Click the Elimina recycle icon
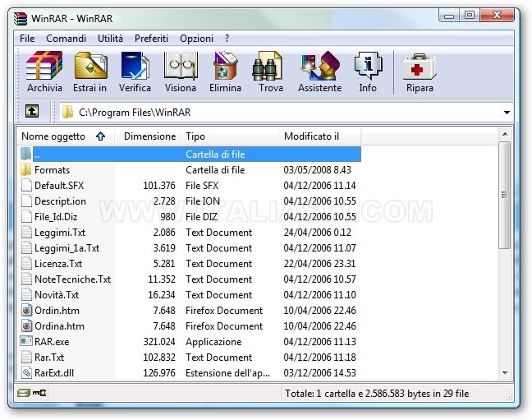532x420 pixels. pyautogui.click(x=225, y=66)
